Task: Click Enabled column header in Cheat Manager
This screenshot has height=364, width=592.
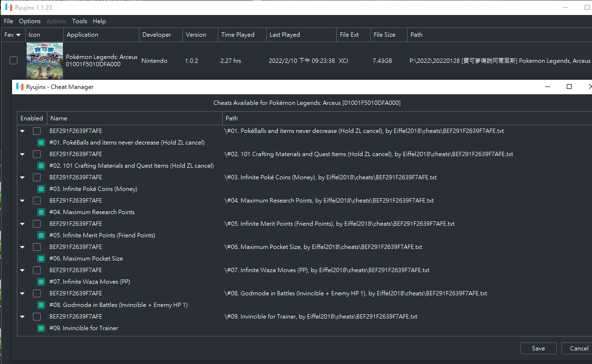Action: [32, 118]
